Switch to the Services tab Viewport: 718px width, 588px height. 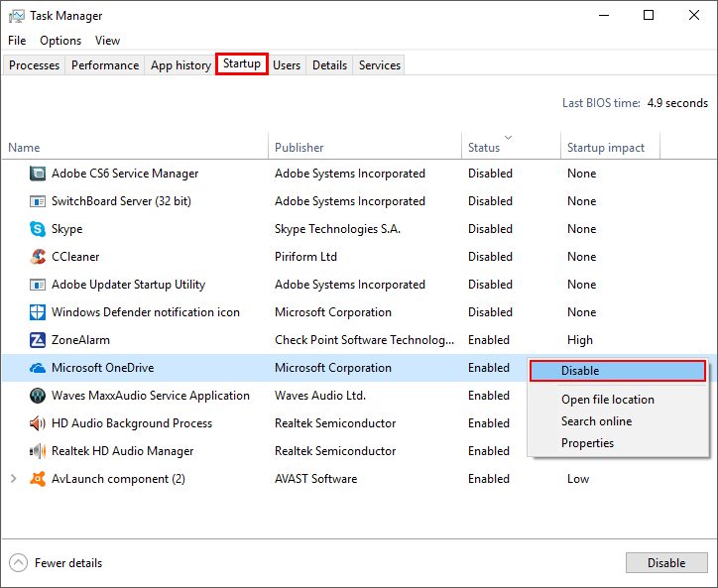click(x=380, y=65)
